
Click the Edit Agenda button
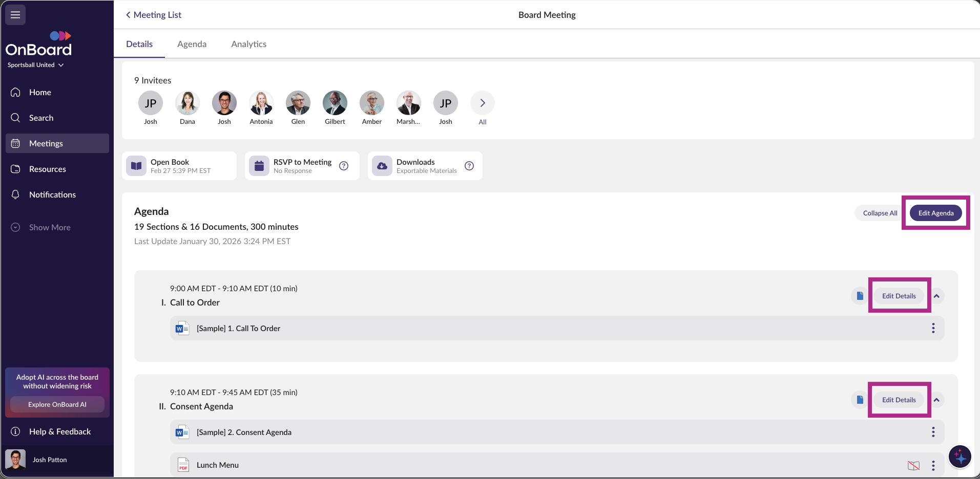click(x=935, y=213)
